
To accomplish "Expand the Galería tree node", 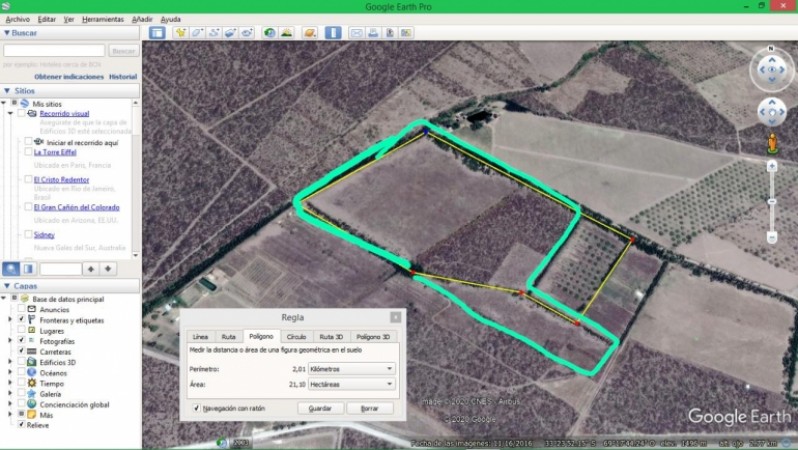I will 10,393.
